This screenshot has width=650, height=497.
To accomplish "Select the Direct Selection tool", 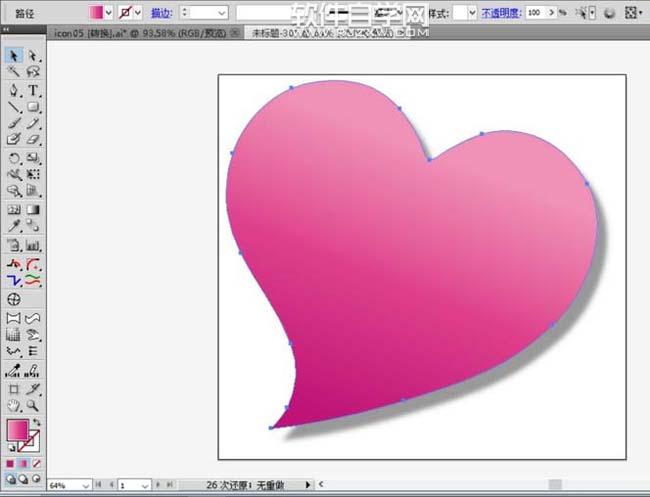I will click(33, 56).
